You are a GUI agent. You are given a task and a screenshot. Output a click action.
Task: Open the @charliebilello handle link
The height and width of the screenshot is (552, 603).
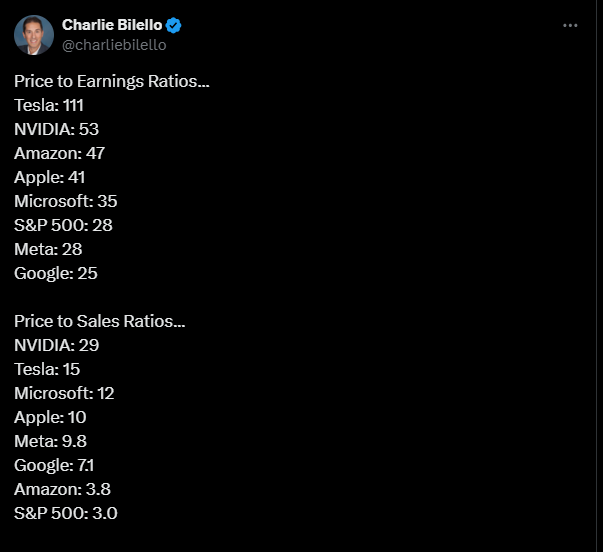114,45
